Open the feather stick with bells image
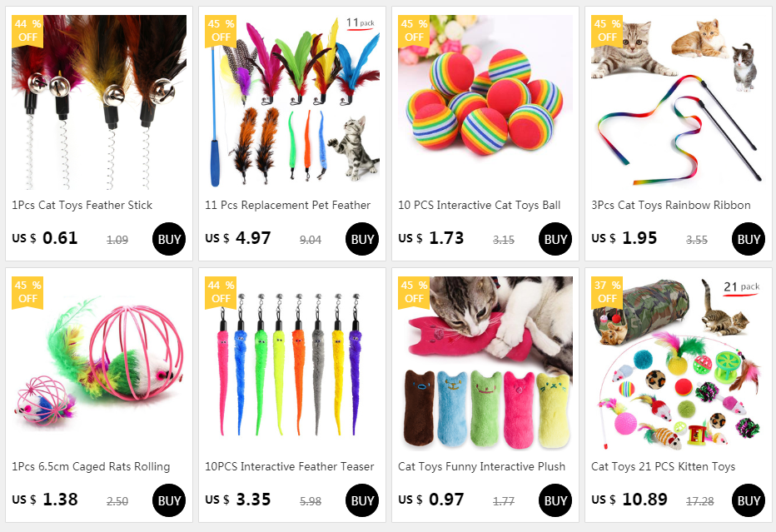This screenshot has height=532, width=776. pos(99,102)
